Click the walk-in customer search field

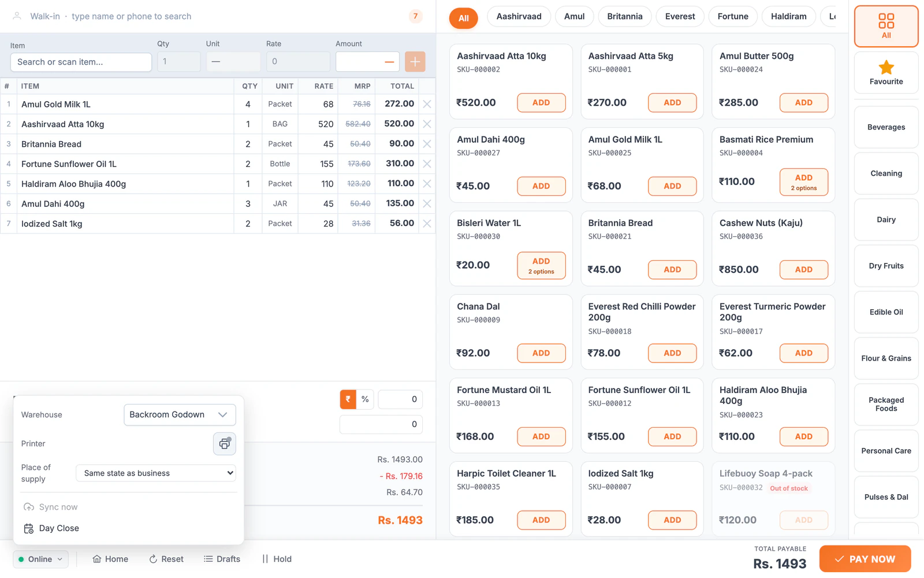click(208, 16)
